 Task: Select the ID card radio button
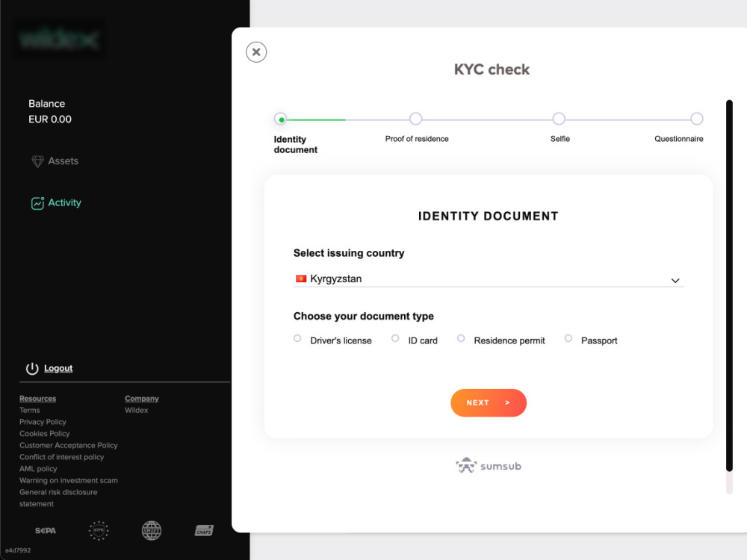click(x=395, y=338)
